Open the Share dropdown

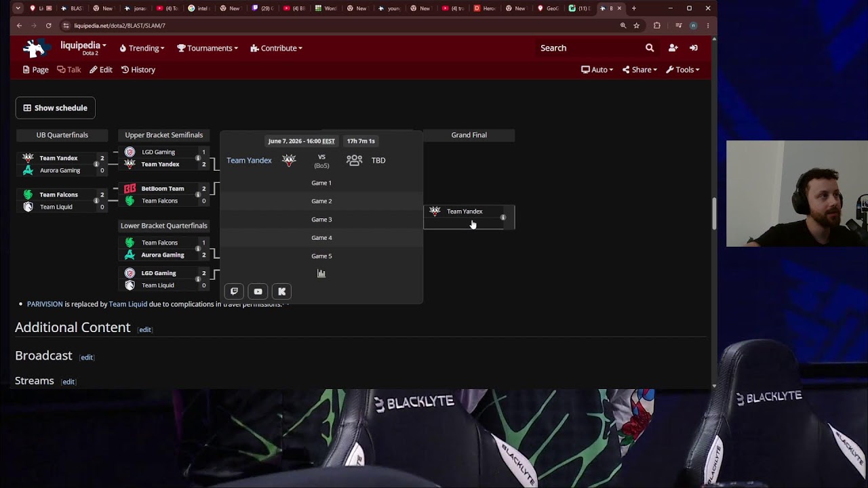pyautogui.click(x=639, y=70)
